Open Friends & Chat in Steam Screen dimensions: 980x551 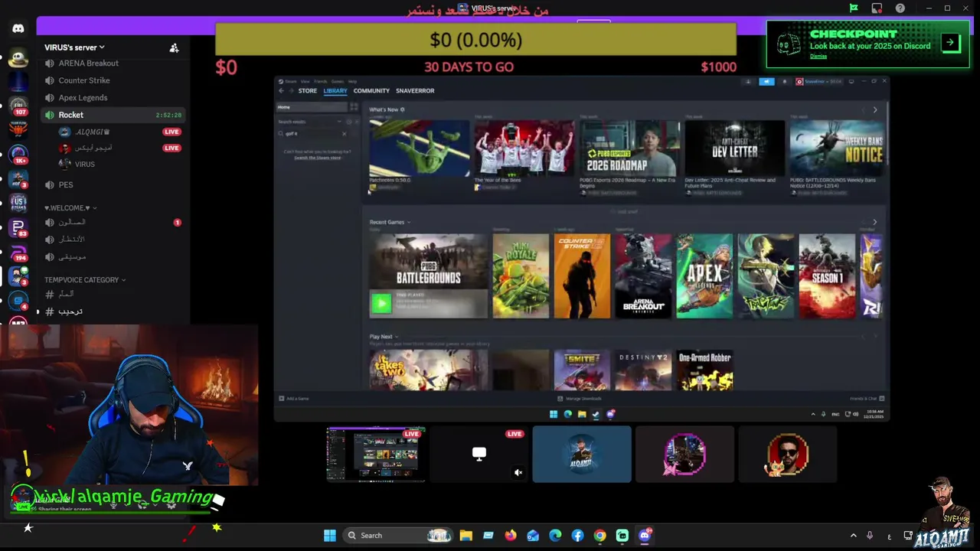(867, 399)
